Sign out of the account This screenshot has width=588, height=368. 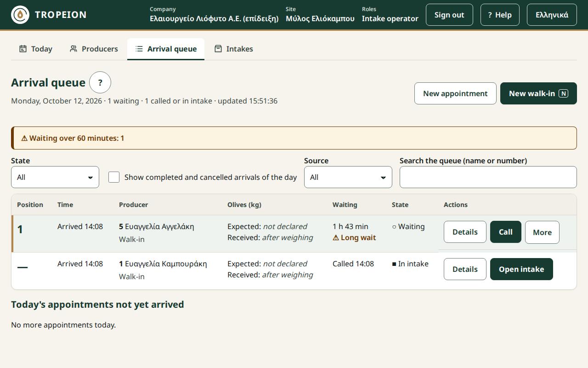(x=449, y=15)
